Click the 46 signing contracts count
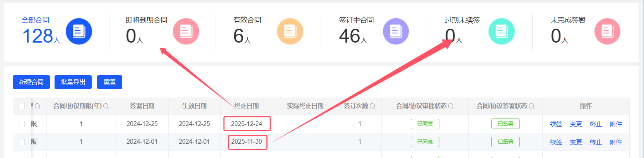Viewport: 644px width, 158px height. point(350,36)
